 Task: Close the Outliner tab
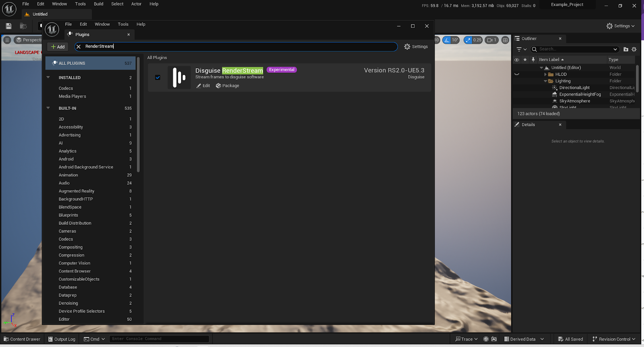560,39
